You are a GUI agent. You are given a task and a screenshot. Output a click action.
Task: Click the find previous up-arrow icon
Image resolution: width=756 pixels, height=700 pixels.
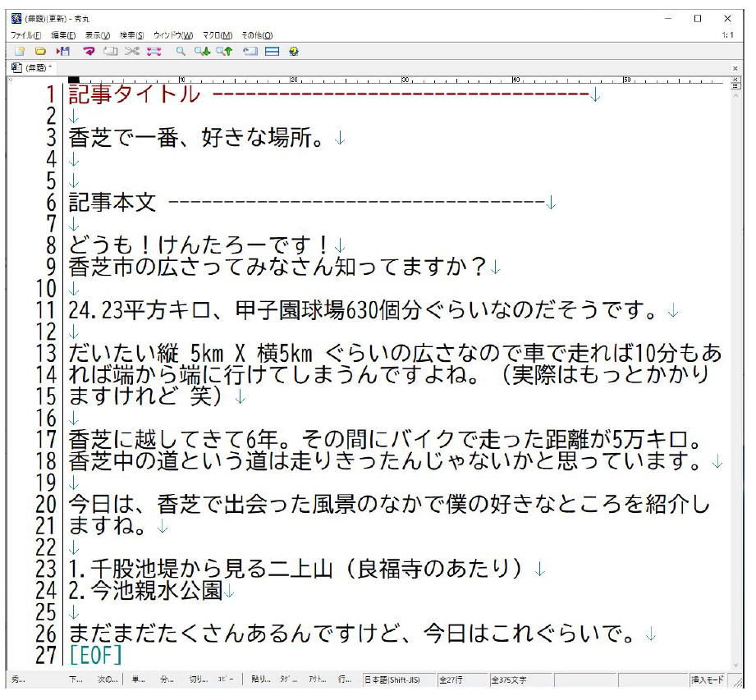tap(224, 51)
